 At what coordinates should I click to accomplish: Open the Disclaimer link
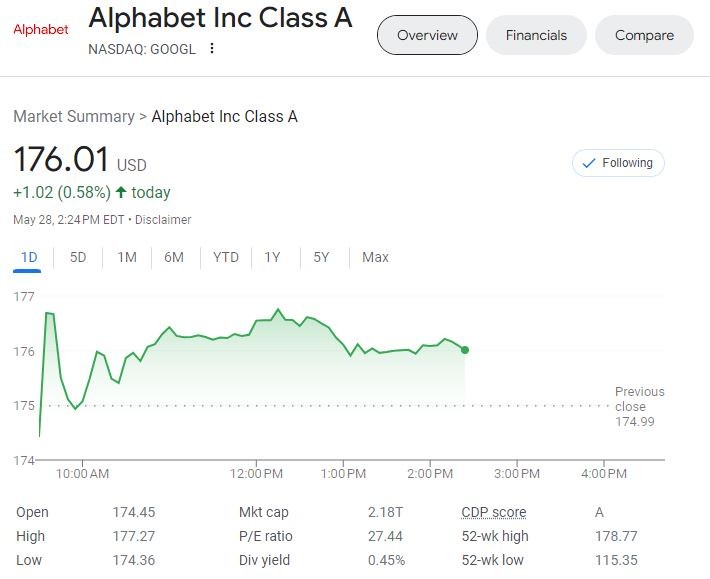(x=163, y=220)
